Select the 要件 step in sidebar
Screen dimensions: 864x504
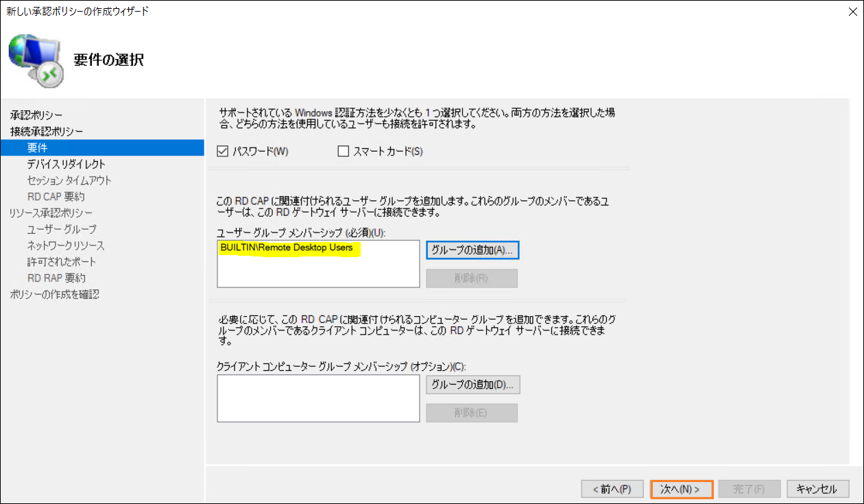tap(103, 147)
